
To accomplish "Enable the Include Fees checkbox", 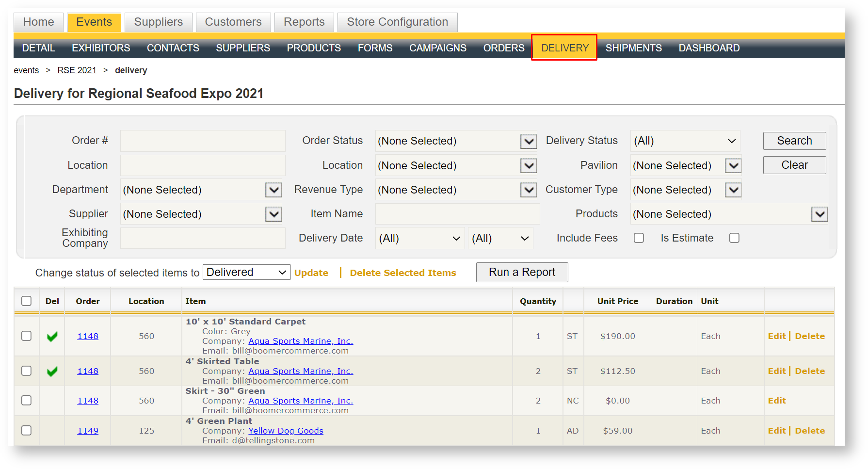I will pyautogui.click(x=639, y=238).
